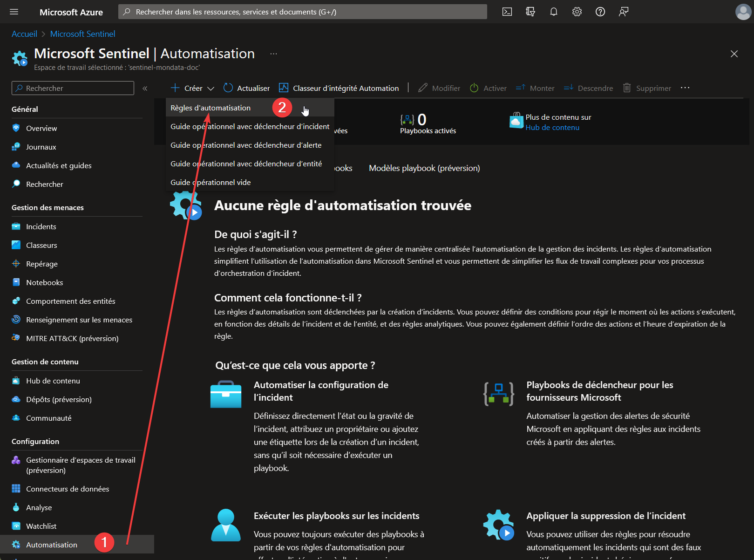The height and width of the screenshot is (560, 754).
Task: Switch to Modèles playbook (préversion) tab
Action: point(424,168)
